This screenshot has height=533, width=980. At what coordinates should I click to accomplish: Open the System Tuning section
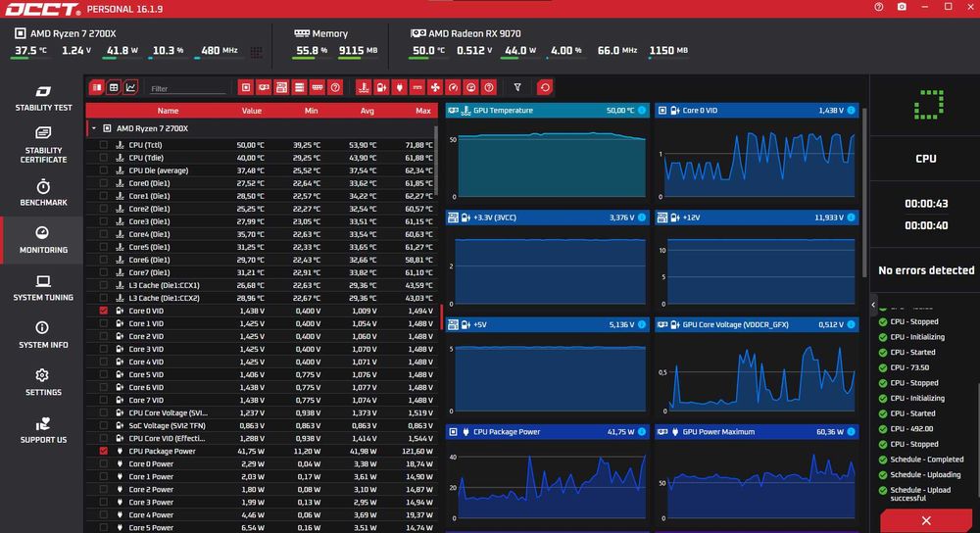(x=43, y=288)
